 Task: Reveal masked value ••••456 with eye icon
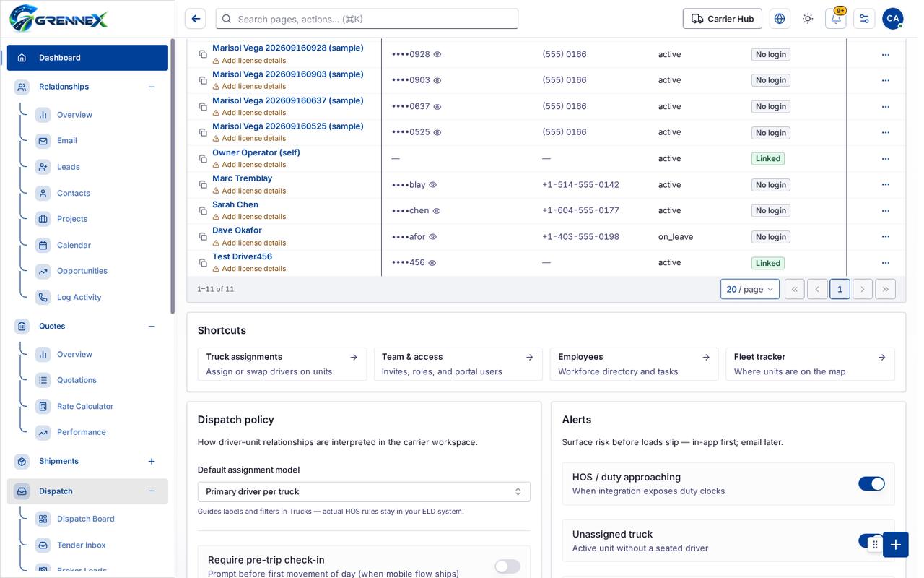click(x=432, y=263)
